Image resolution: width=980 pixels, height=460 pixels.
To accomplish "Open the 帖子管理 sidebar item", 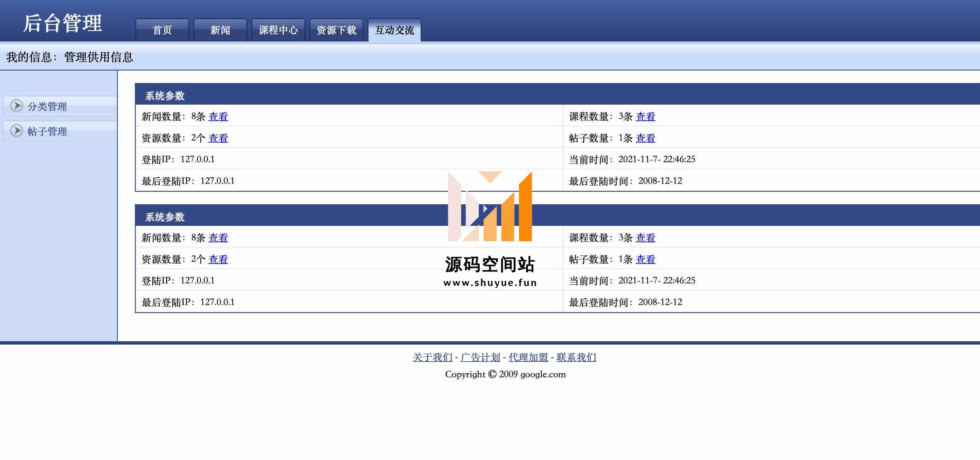I will [60, 131].
